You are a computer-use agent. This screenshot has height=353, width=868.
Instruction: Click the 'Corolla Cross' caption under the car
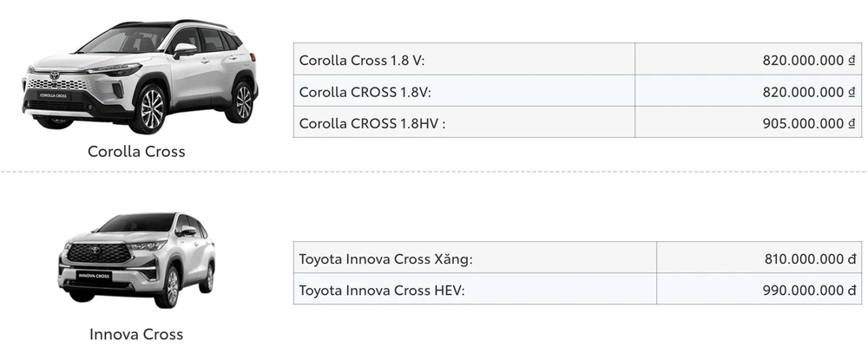click(x=136, y=151)
